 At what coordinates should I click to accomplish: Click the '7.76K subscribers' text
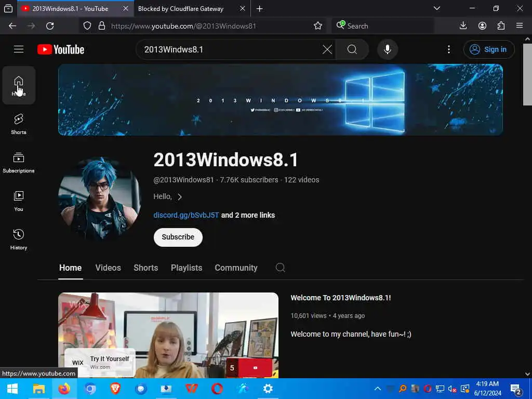(249, 180)
